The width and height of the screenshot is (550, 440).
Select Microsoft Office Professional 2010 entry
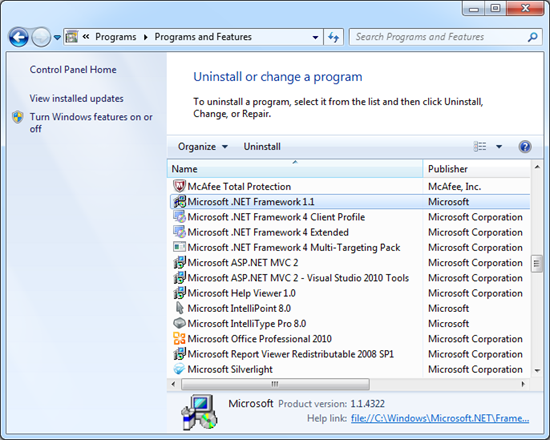tap(260, 339)
